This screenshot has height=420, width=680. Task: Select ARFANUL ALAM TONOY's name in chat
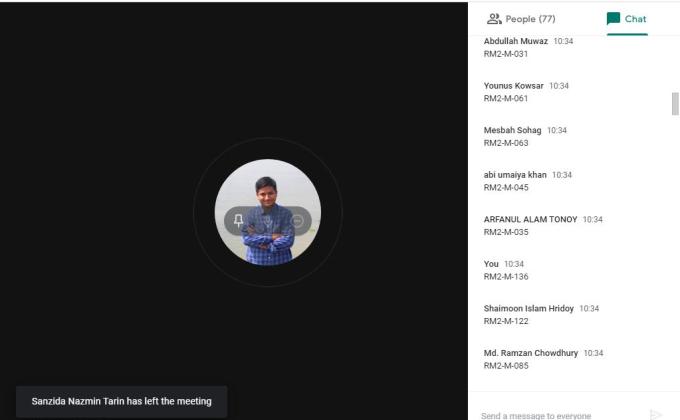530,219
